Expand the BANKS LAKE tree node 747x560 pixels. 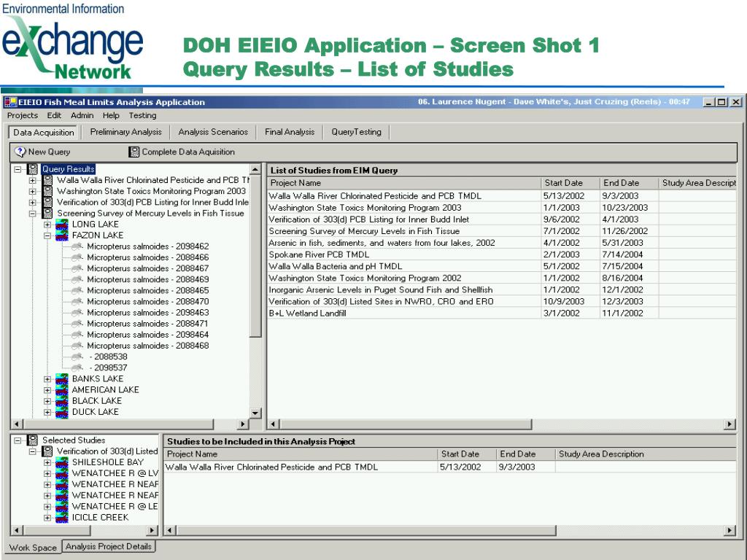(47, 379)
